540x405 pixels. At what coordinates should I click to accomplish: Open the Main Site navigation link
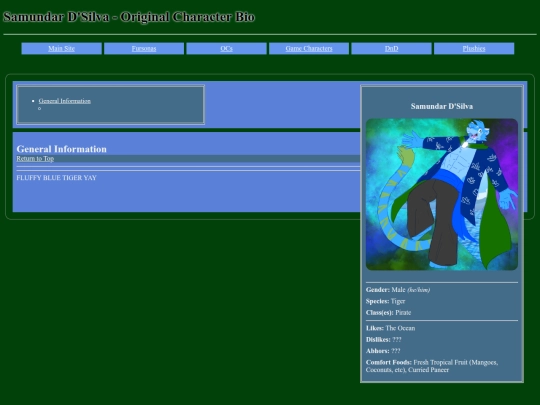(x=61, y=49)
